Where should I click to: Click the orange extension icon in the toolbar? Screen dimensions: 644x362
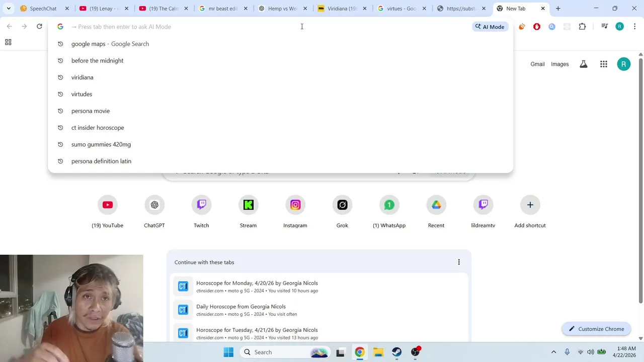tap(522, 27)
